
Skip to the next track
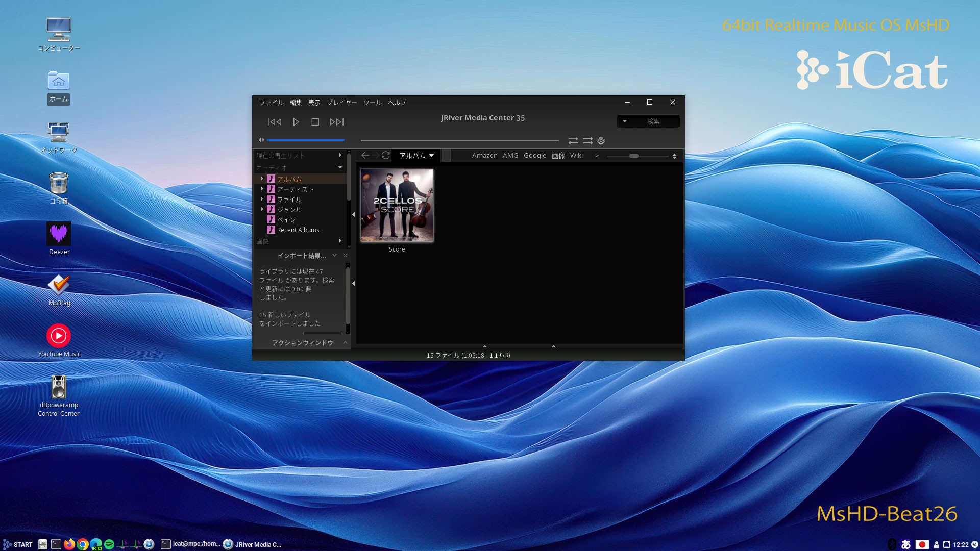(337, 122)
